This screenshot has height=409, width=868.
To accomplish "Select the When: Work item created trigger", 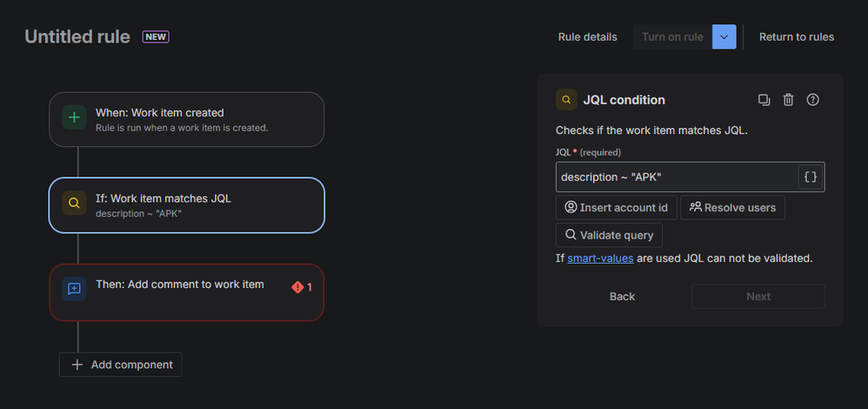I will pyautogui.click(x=186, y=119).
